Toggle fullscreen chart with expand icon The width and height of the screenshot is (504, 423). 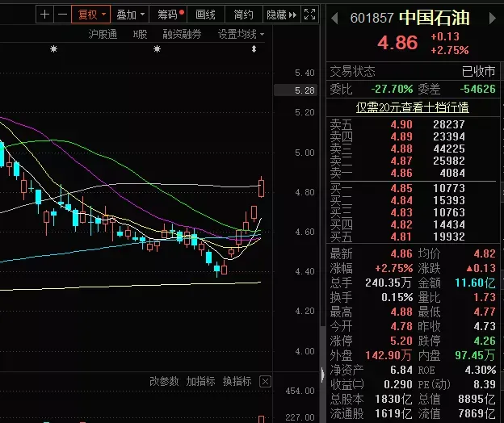[311, 15]
